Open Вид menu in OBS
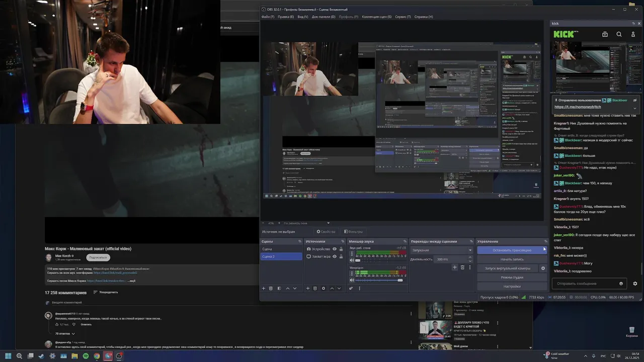 click(x=302, y=17)
